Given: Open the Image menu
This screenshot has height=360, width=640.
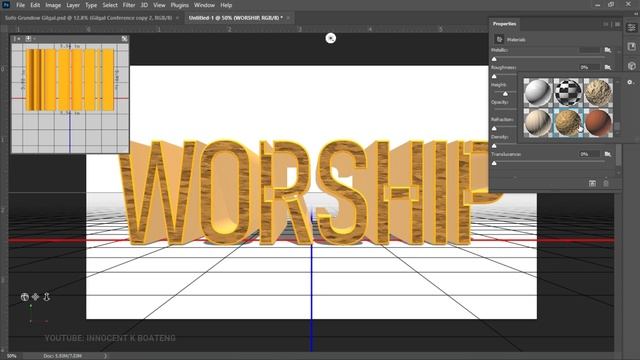Looking at the screenshot, I should [53, 5].
